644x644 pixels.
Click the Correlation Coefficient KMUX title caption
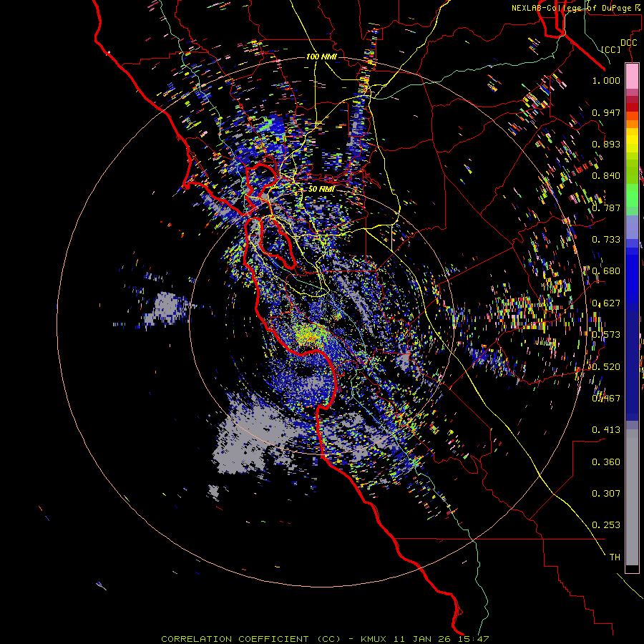click(x=325, y=639)
